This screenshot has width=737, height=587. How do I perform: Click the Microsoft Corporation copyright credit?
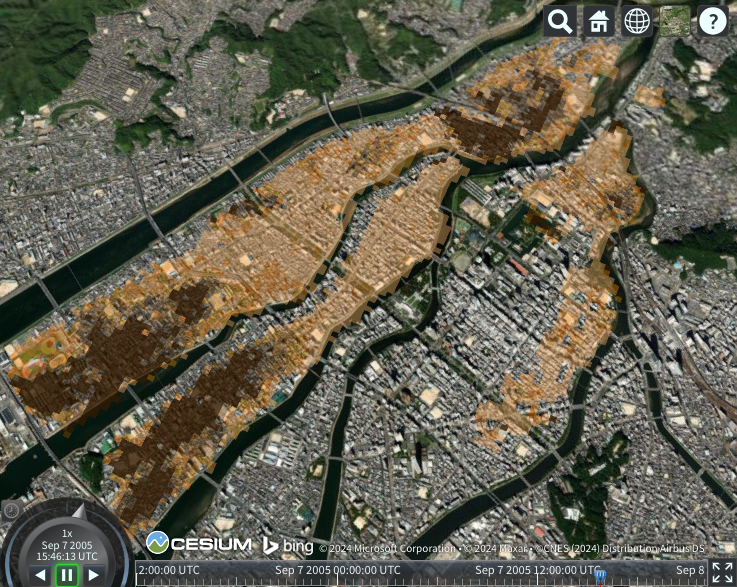[387, 548]
